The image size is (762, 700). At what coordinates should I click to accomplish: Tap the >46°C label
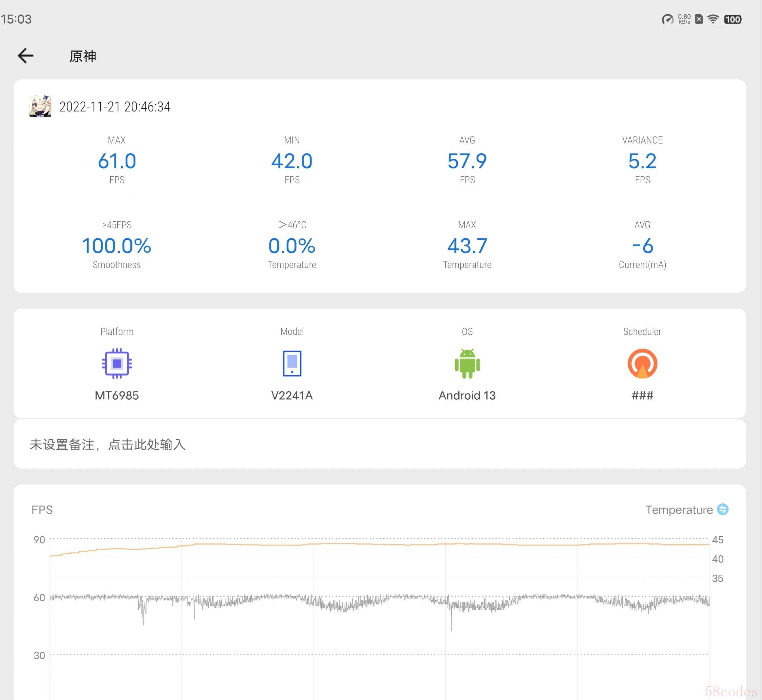[292, 225]
